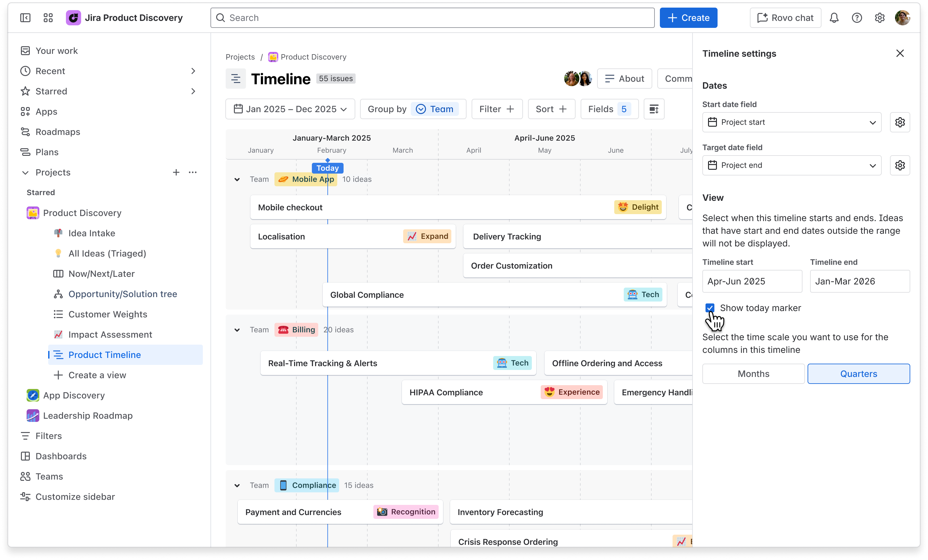
Task: Uncheck Show today marker
Action: click(x=710, y=308)
